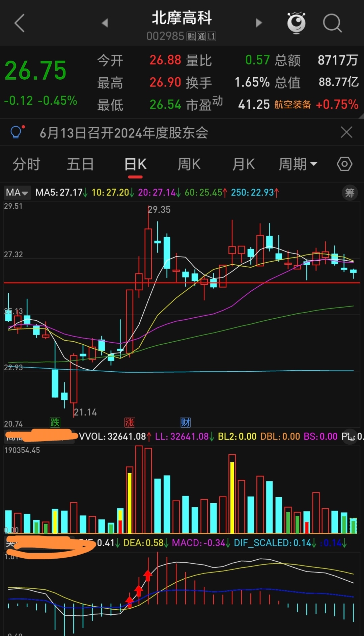The height and width of the screenshot is (636, 364).
Task: Open chart settings hexagon icon
Action: [344, 164]
